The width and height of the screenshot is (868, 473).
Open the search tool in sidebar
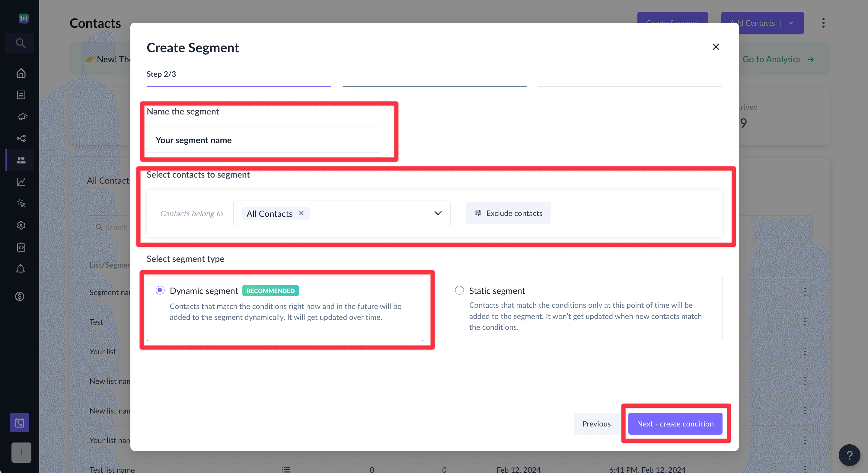pos(20,43)
